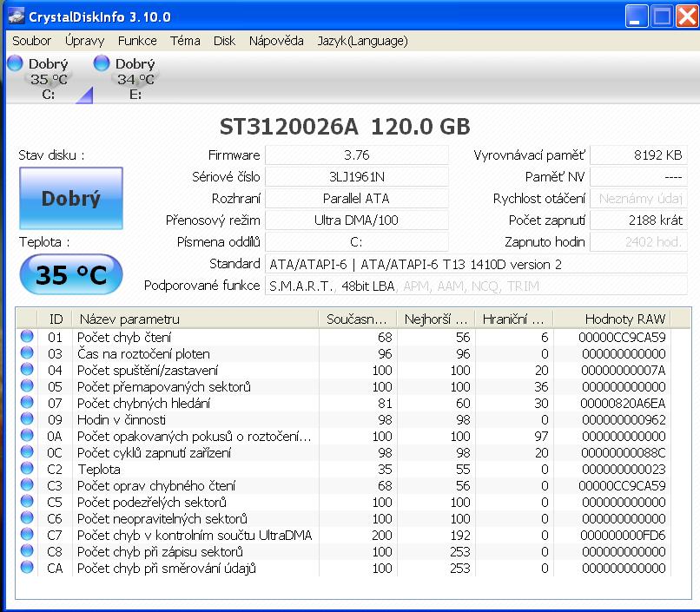Click the Nejhorší column header
This screenshot has width=700, height=612.
click(436, 319)
